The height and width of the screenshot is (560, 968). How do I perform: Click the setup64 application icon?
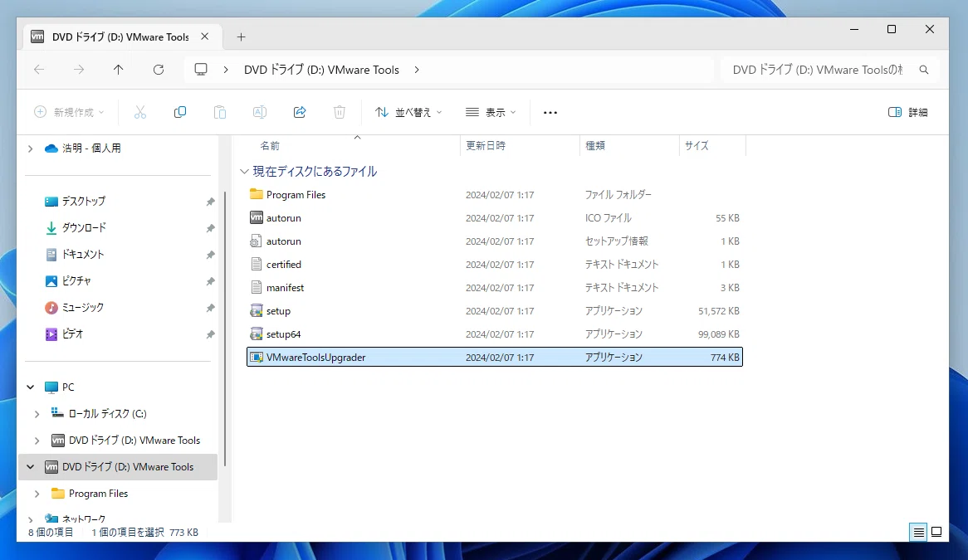[x=257, y=334]
